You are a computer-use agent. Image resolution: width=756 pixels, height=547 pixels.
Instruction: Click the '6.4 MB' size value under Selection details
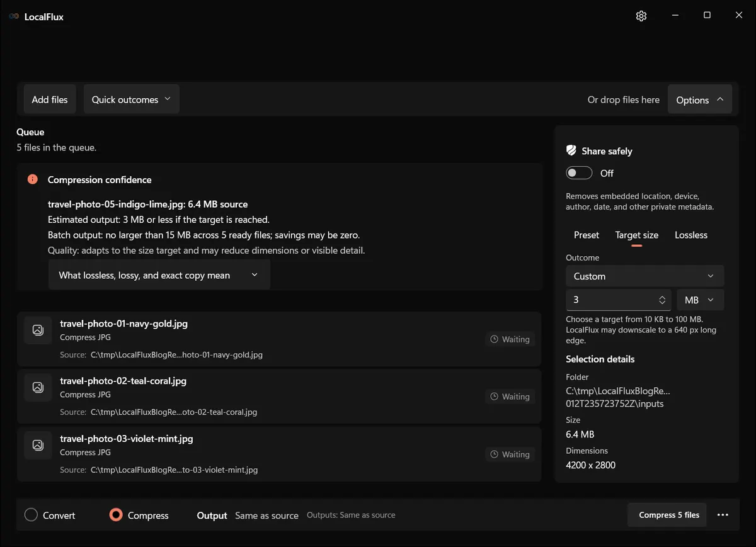tap(580, 434)
